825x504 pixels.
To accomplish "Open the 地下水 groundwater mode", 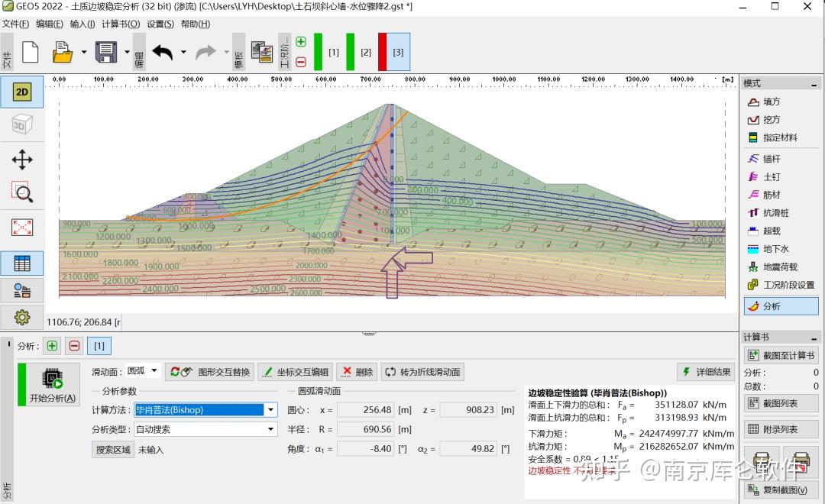I will coord(781,249).
